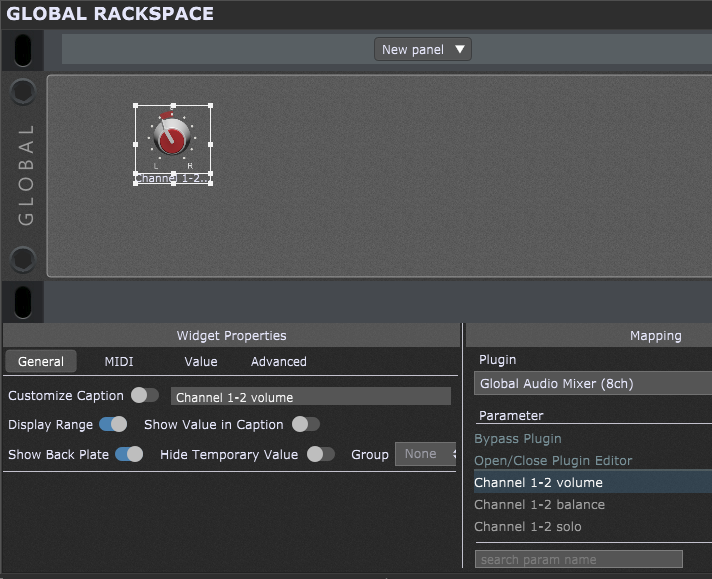Image resolution: width=712 pixels, height=579 pixels.
Task: Disable the Display Range toggle
Action: tap(113, 424)
